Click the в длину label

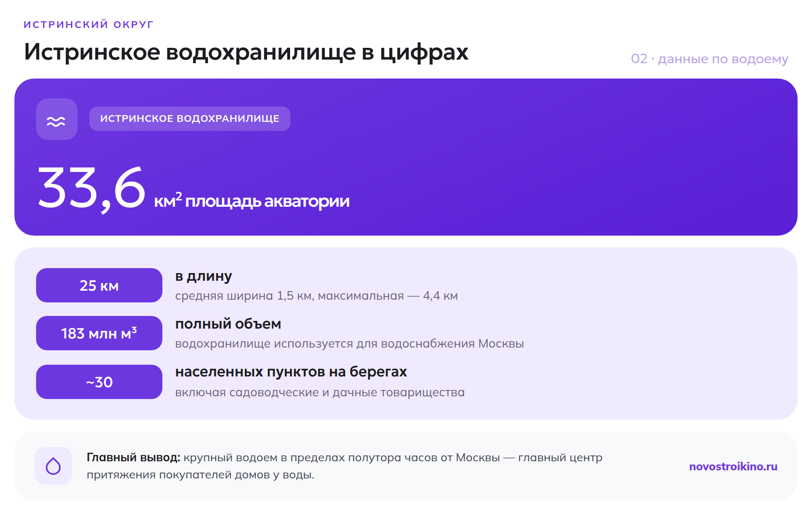pyautogui.click(x=203, y=276)
